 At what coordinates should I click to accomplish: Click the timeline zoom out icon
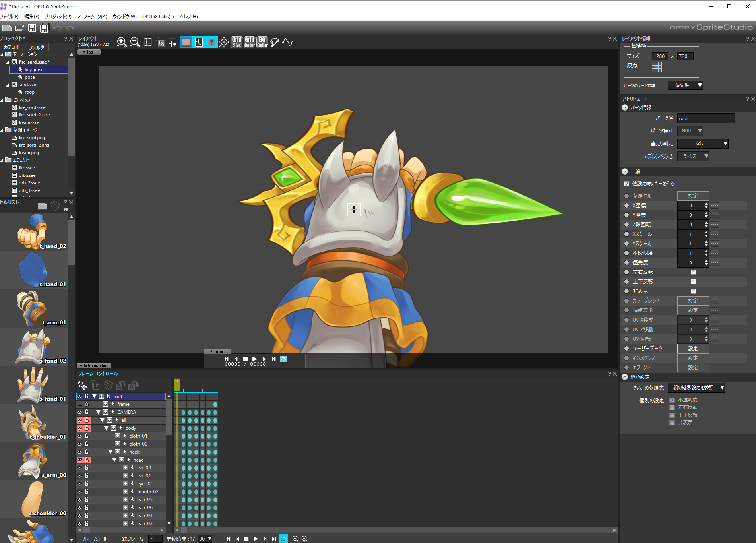304,539
